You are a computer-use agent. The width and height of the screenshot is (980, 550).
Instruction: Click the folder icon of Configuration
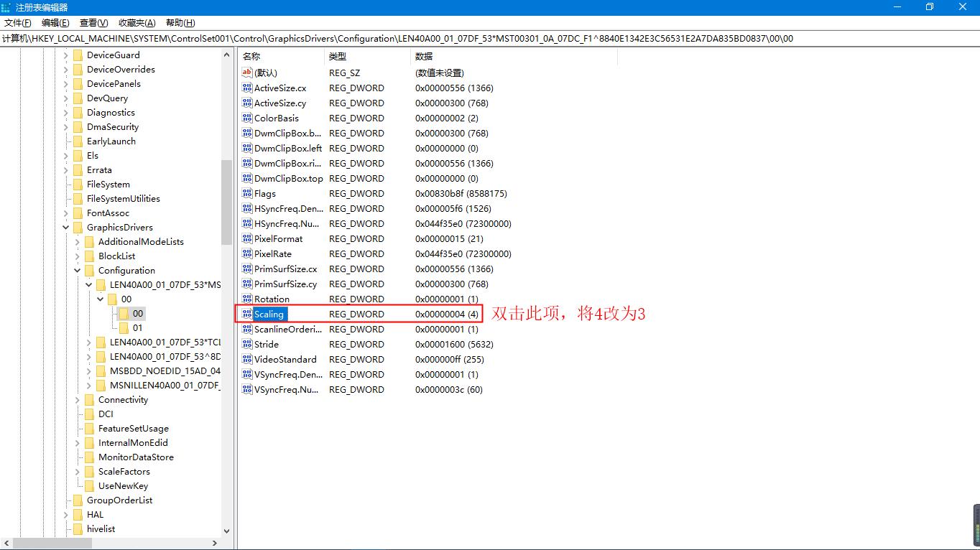[x=89, y=271]
